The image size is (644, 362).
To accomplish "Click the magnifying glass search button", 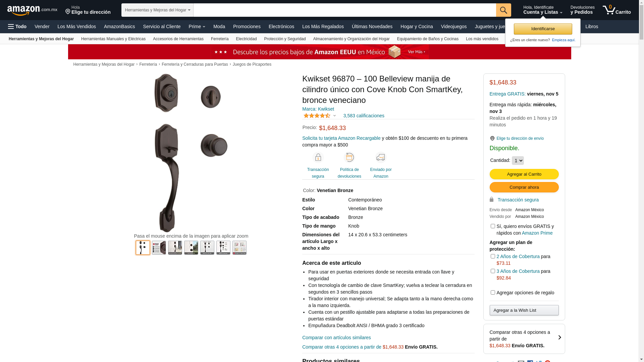I will pos(503,10).
